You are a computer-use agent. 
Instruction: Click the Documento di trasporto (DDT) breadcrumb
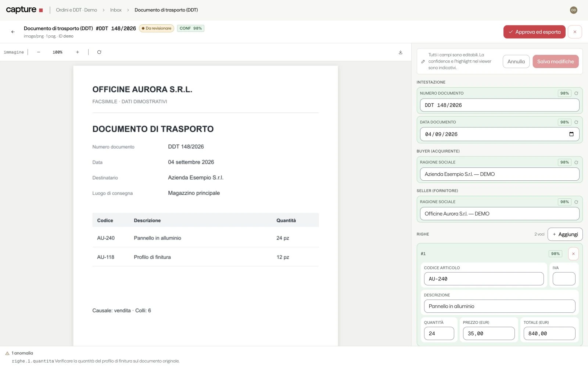click(x=166, y=10)
